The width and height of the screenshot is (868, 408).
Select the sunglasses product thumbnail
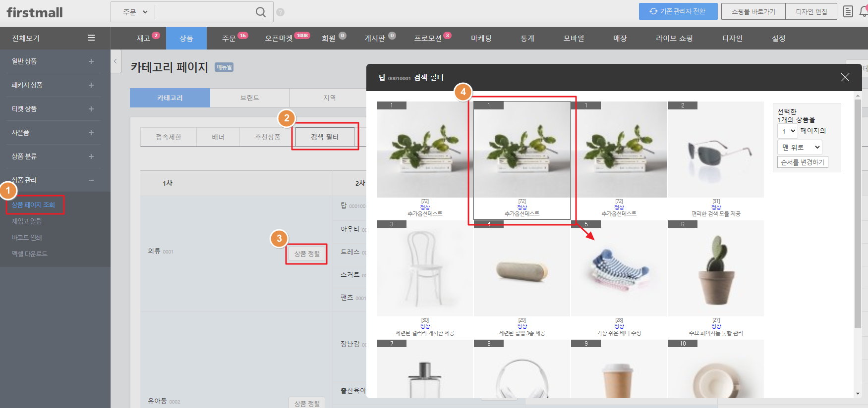coord(716,150)
